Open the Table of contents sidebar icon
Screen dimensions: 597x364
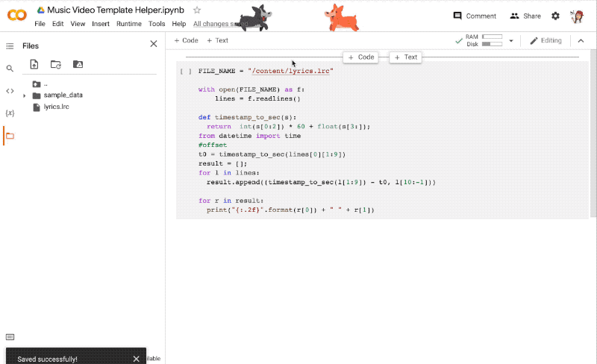pyautogui.click(x=10, y=45)
